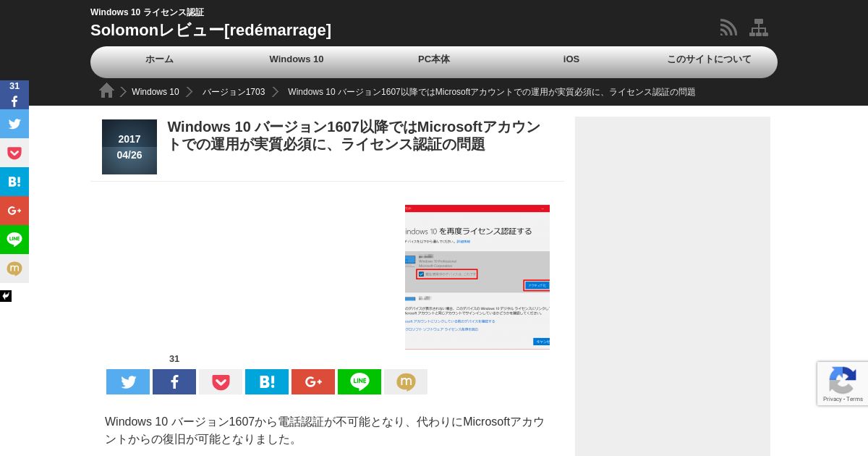Send via LINE using button below image
The image size is (868, 456).
359,382
